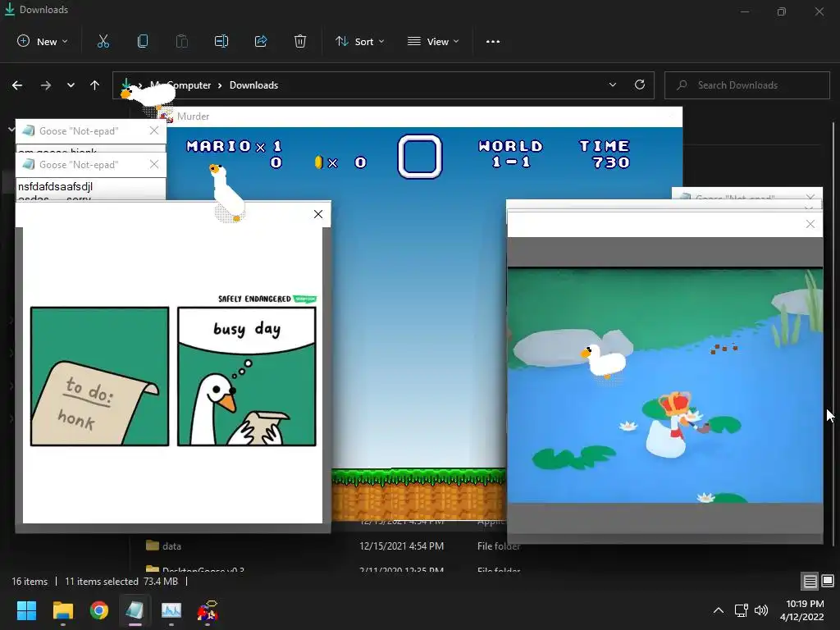Click the data folder row
Screen dimensions: 840x630
tap(332, 546)
